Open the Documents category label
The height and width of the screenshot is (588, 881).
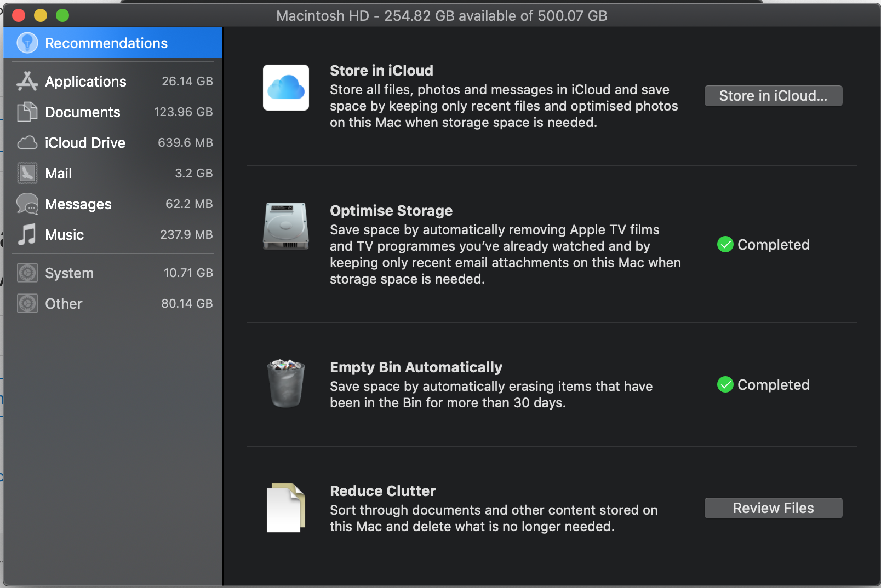coord(82,112)
